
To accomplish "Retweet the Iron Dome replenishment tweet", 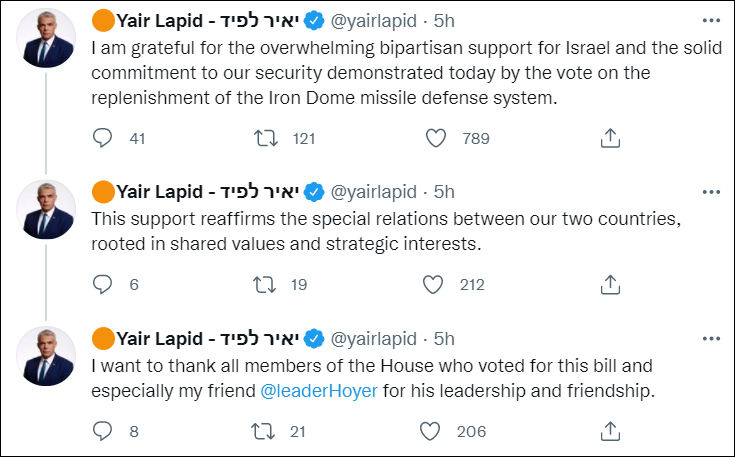I will pos(266,140).
